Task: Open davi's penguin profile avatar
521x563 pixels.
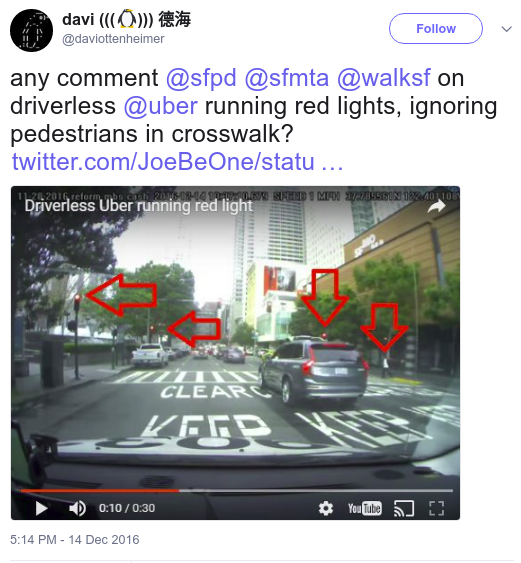Action: click(x=32, y=30)
